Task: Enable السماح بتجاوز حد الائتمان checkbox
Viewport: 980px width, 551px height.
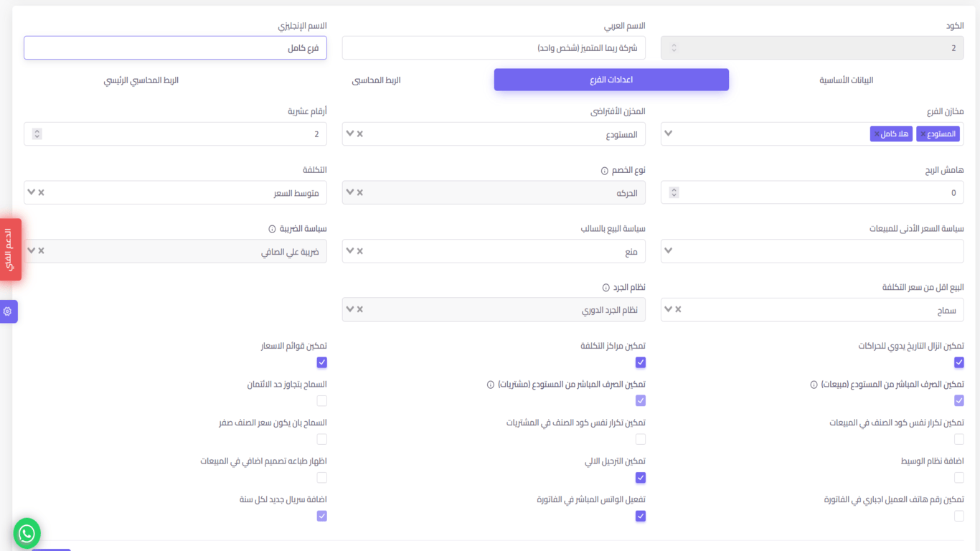Action: (322, 401)
